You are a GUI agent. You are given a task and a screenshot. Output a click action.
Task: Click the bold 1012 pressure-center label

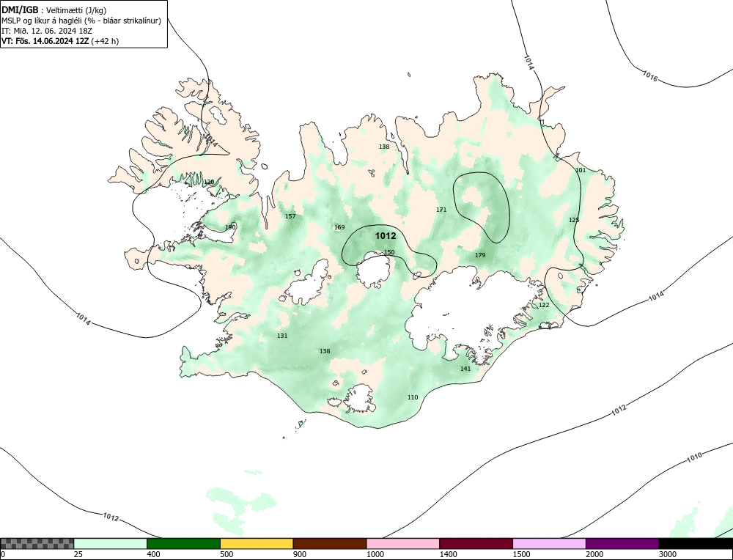[x=386, y=236]
